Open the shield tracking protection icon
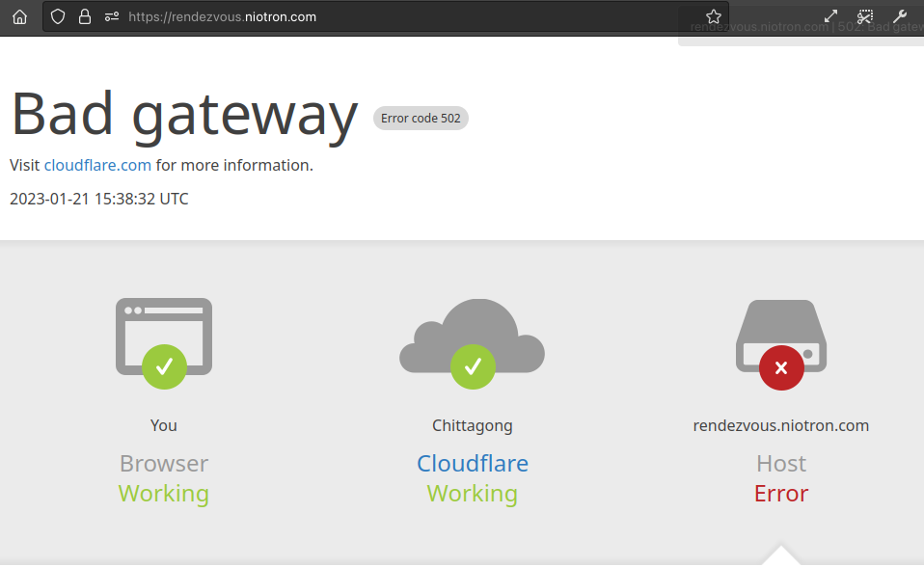This screenshot has width=924, height=567. click(58, 16)
